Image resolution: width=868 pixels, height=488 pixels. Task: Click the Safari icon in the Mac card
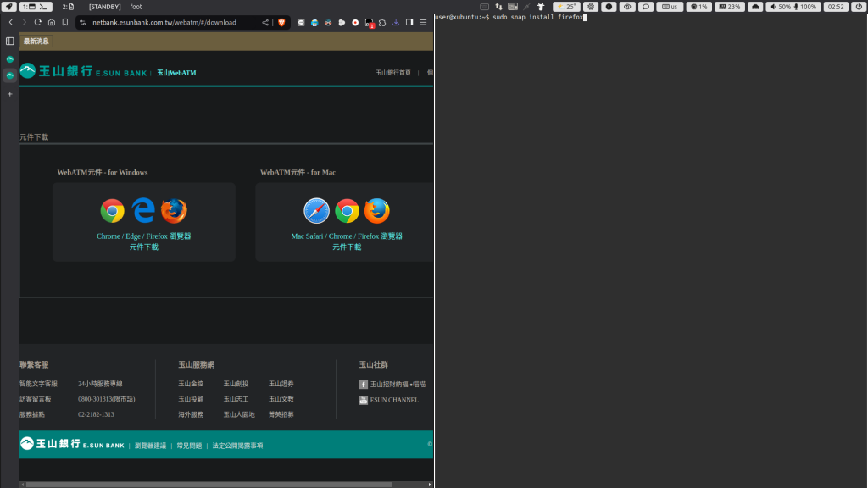(x=317, y=211)
